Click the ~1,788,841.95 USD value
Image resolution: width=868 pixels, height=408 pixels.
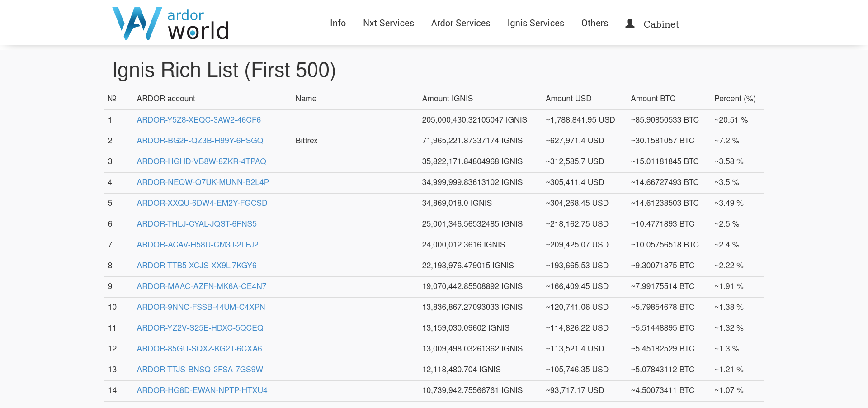pos(580,120)
